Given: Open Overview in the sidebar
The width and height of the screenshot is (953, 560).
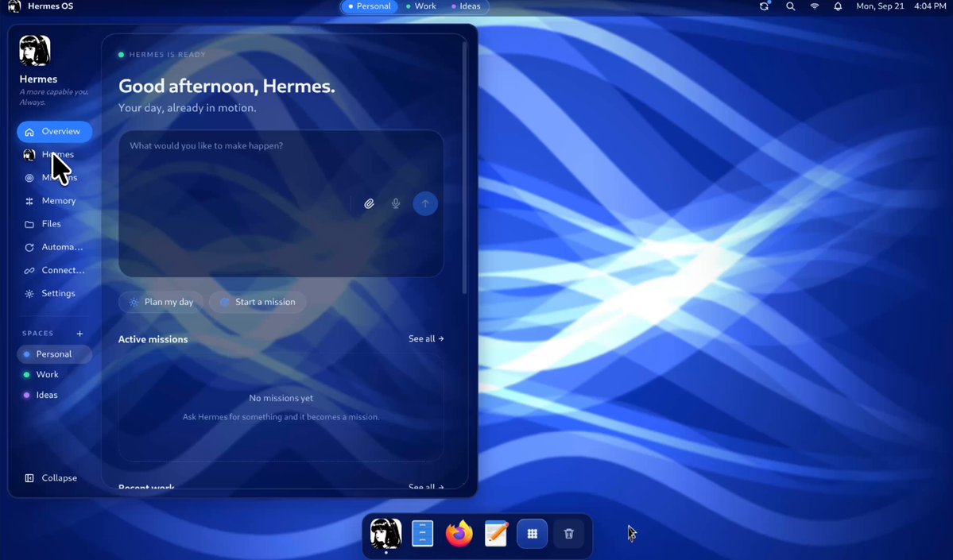Looking at the screenshot, I should [55, 131].
